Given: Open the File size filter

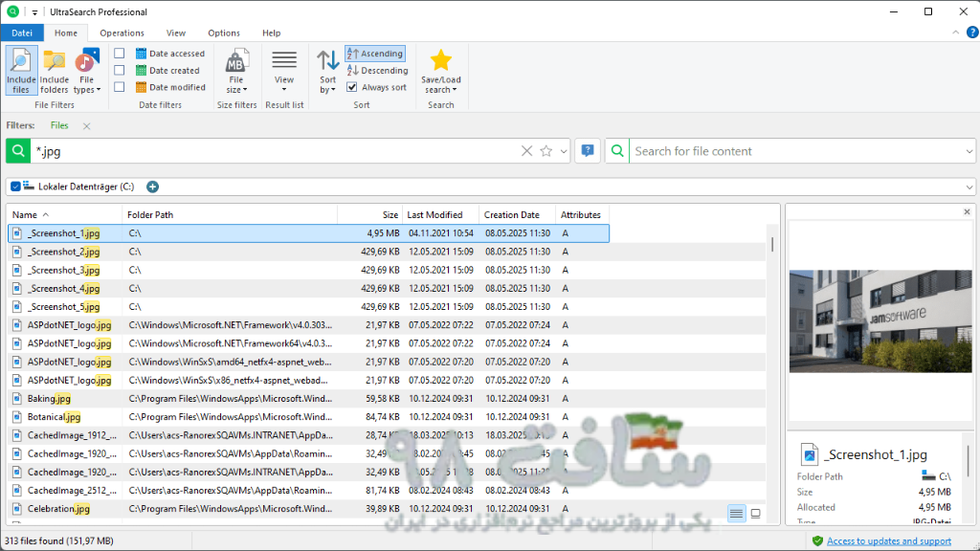Looking at the screenshot, I should pyautogui.click(x=235, y=70).
